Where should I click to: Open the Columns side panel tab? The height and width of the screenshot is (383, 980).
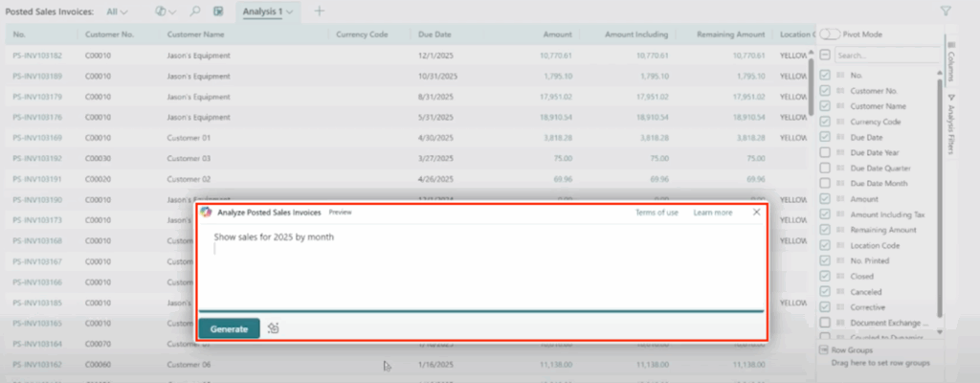pos(950,57)
